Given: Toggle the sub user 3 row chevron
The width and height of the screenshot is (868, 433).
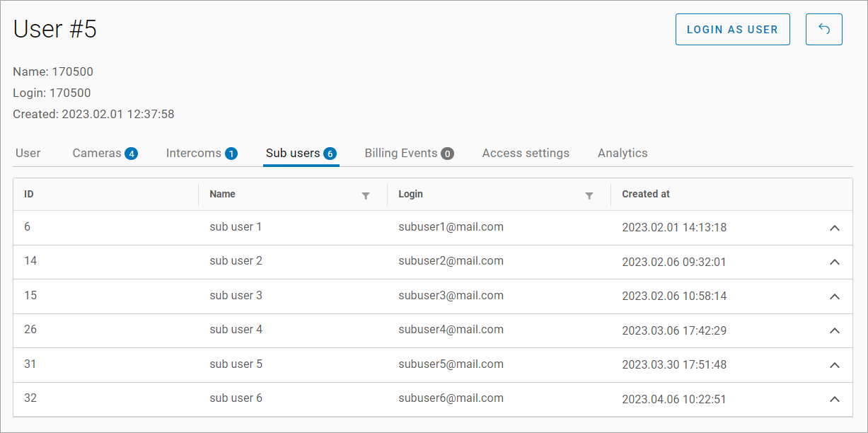Looking at the screenshot, I should 834,296.
